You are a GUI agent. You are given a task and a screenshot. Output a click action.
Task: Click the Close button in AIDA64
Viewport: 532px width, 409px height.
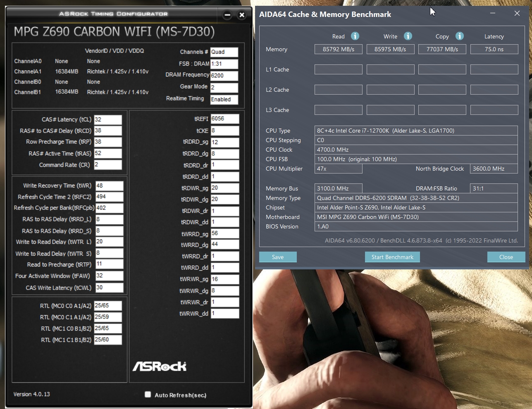pyautogui.click(x=506, y=257)
